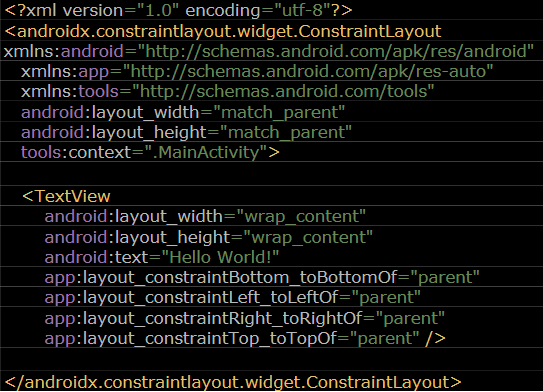Click layout_width="wrap_content" line
This screenshot has height=392, width=543.
click(205, 217)
